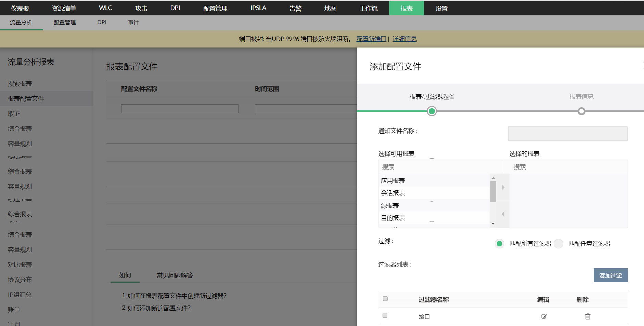The width and height of the screenshot is (644, 326).
Task: Select 应用报表 in the available reports list
Action: point(393,180)
